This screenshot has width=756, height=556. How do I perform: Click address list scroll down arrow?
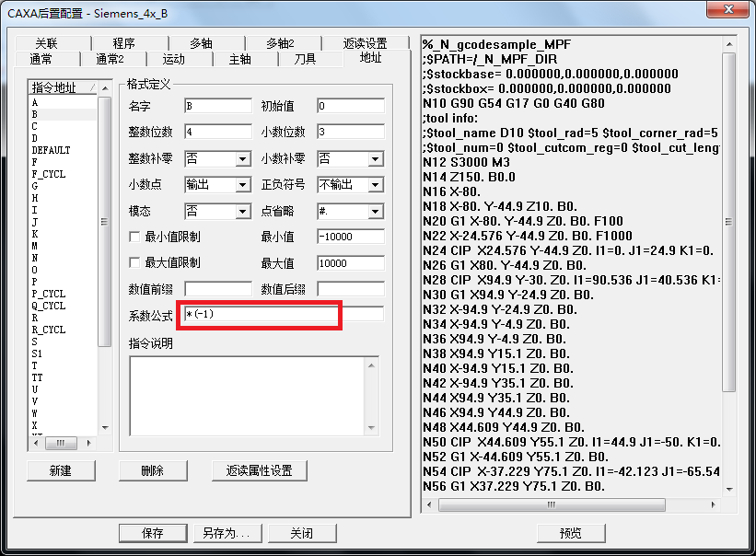point(105,428)
